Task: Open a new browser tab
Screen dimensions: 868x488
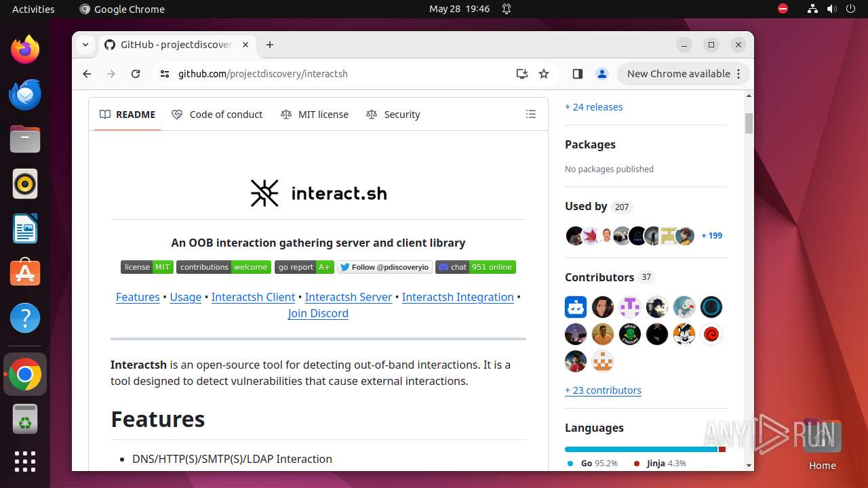Action: pyautogui.click(x=270, y=45)
